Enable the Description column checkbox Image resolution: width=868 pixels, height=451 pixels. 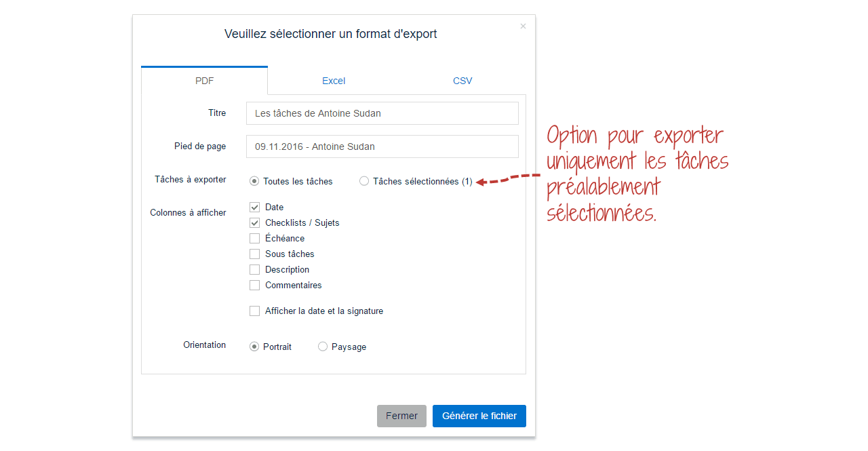point(255,269)
